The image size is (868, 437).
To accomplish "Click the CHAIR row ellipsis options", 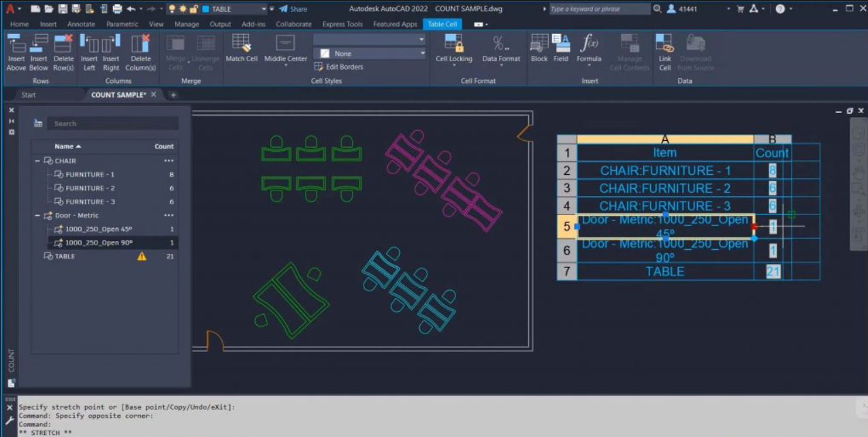I will coord(168,161).
